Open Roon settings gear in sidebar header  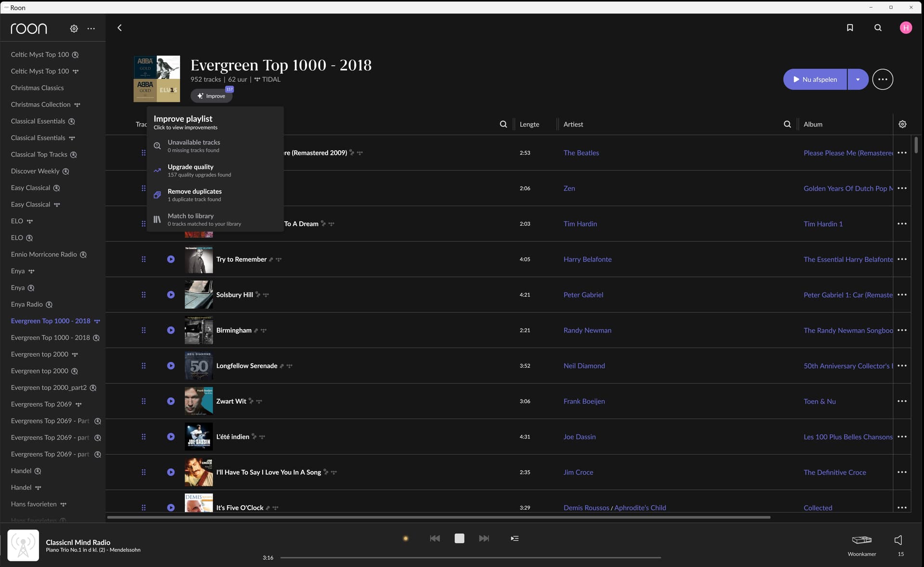coord(74,29)
